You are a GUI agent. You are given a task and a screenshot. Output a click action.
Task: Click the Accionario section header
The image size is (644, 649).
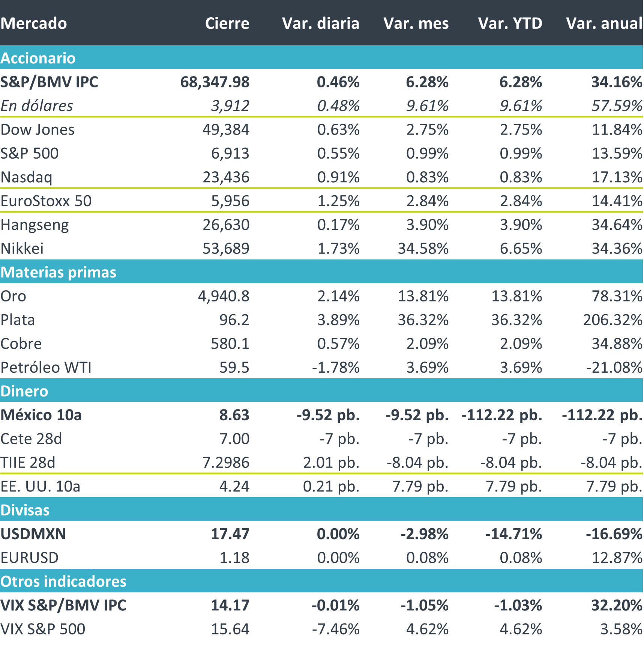38,58
